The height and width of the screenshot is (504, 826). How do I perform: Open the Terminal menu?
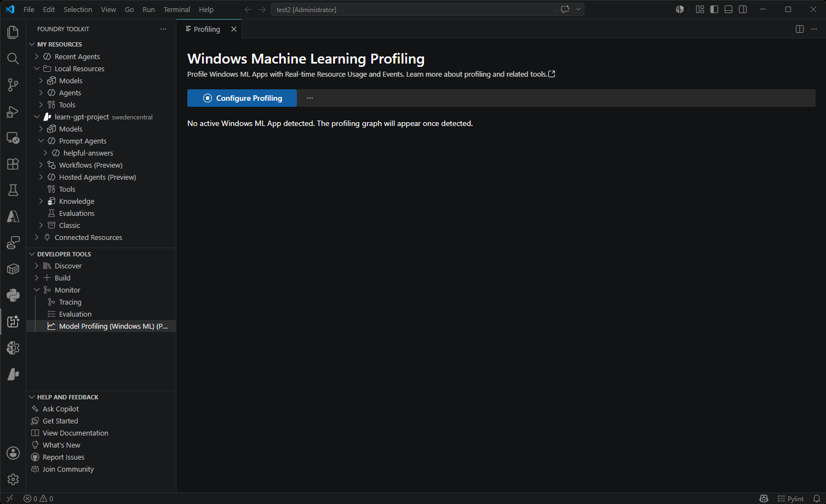click(x=177, y=9)
